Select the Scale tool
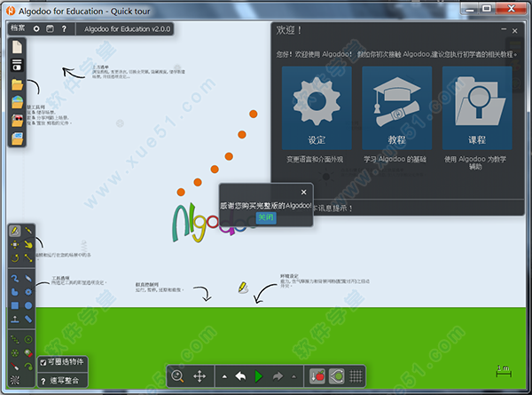This screenshot has height=395, width=532. [x=28, y=258]
